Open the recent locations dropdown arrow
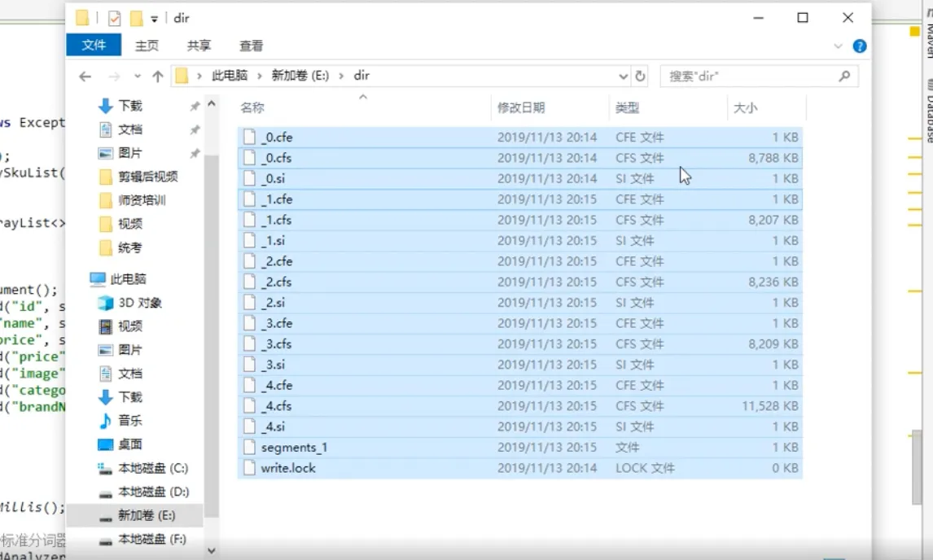The image size is (933, 560). [x=138, y=77]
